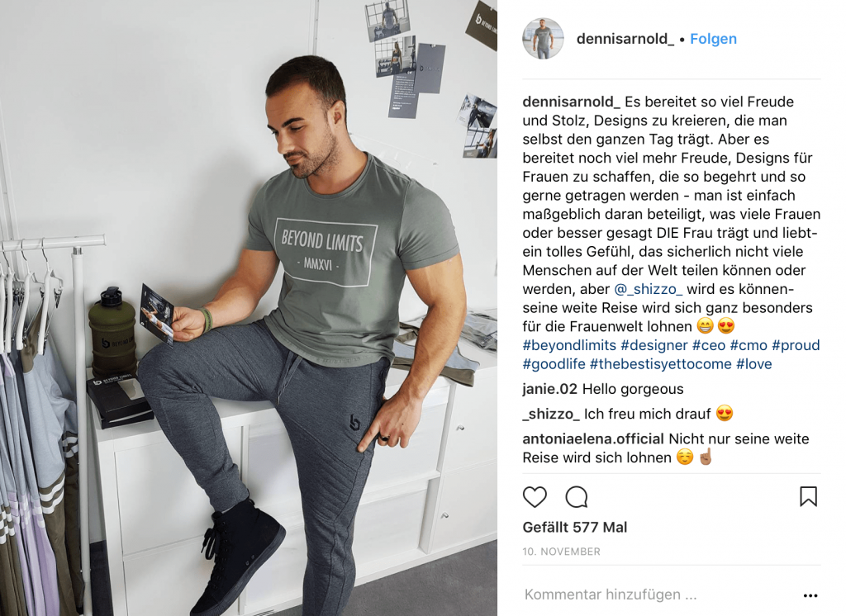Open the #goodlife hashtag
846x616 pixels.
pos(554,364)
